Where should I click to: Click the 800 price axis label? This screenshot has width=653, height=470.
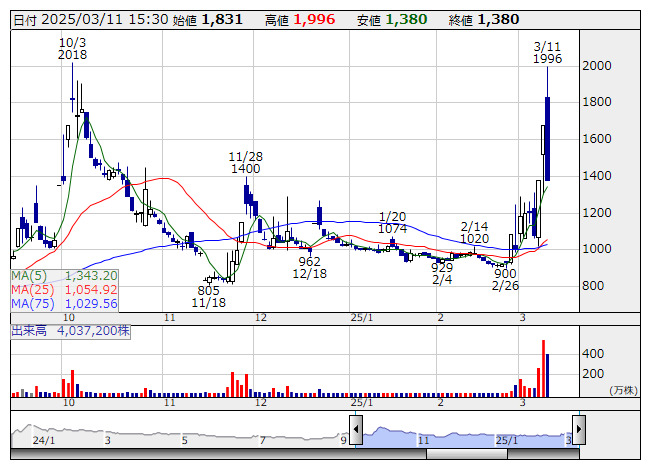593,286
